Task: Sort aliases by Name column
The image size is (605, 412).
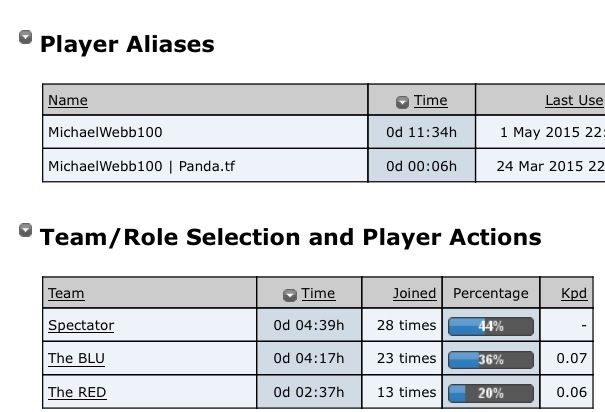Action: click(x=68, y=100)
